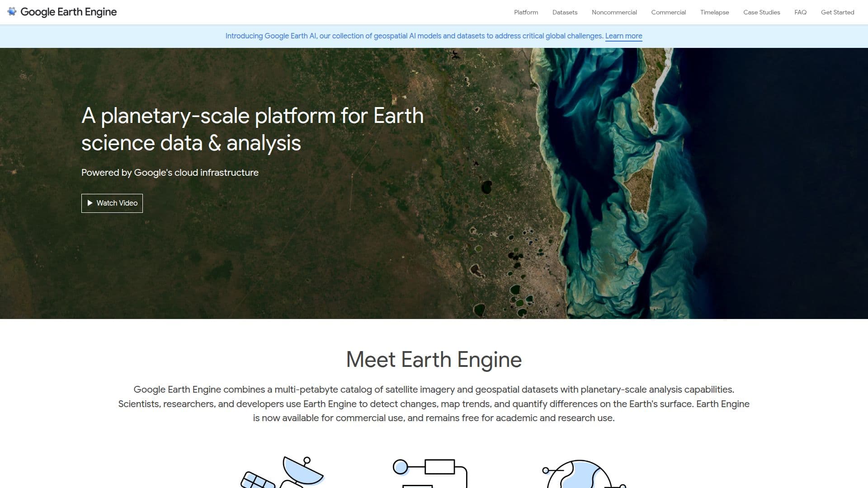Image resolution: width=868 pixels, height=488 pixels.
Task: Click the 'A planetary-scale platform' hero headline
Action: [252, 129]
